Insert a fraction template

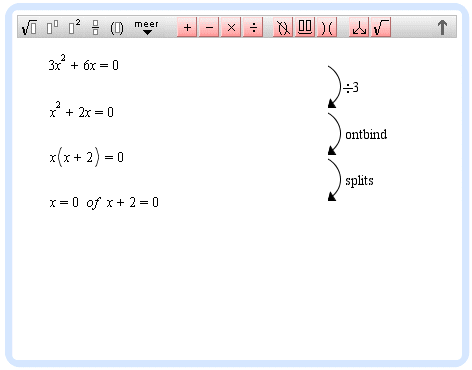[96, 27]
